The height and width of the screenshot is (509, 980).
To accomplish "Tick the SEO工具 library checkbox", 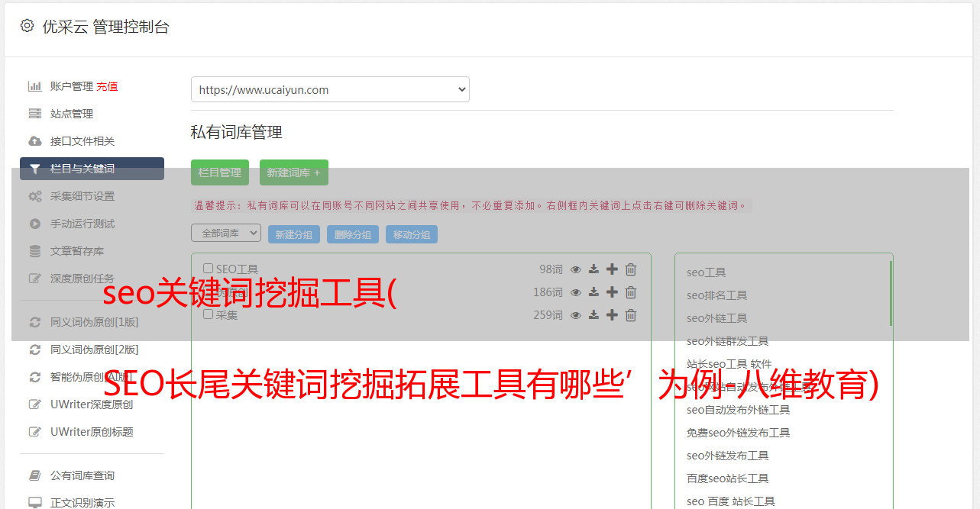I will [x=208, y=269].
